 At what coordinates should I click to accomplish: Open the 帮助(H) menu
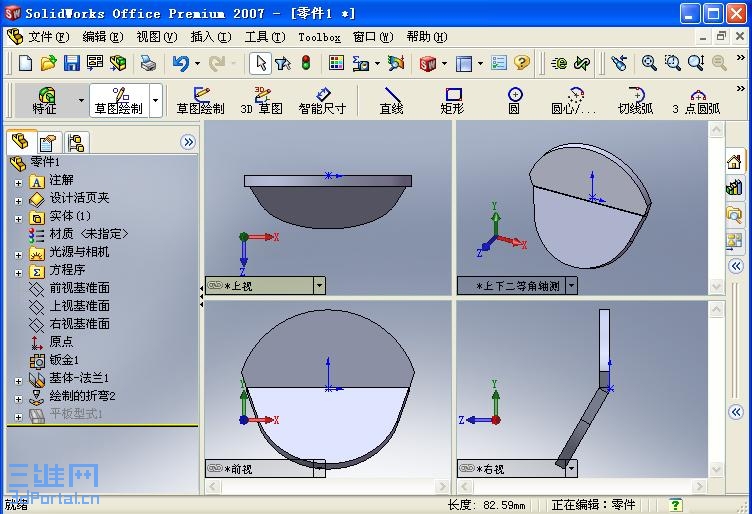[427, 37]
